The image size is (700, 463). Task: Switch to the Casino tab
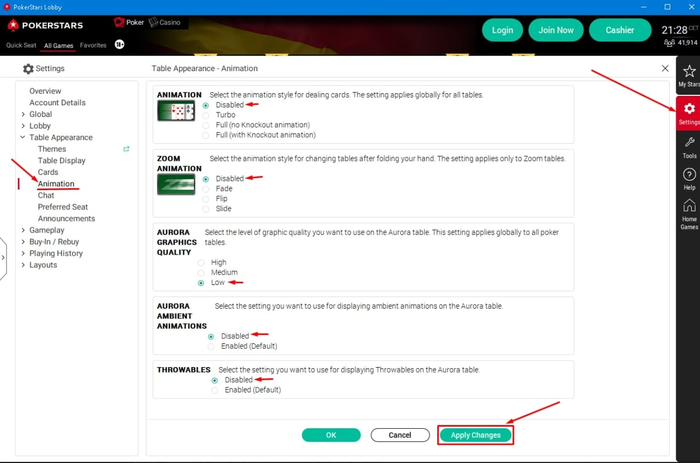coord(165,22)
